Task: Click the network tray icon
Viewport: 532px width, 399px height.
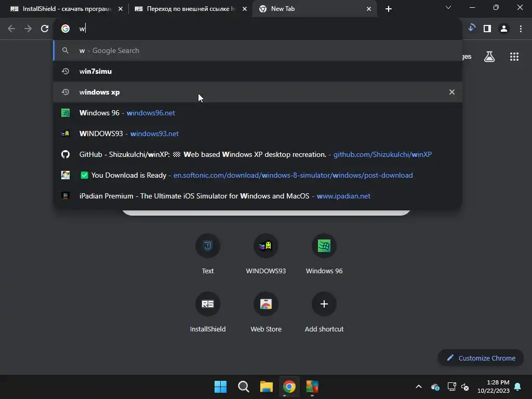Action: click(x=451, y=387)
